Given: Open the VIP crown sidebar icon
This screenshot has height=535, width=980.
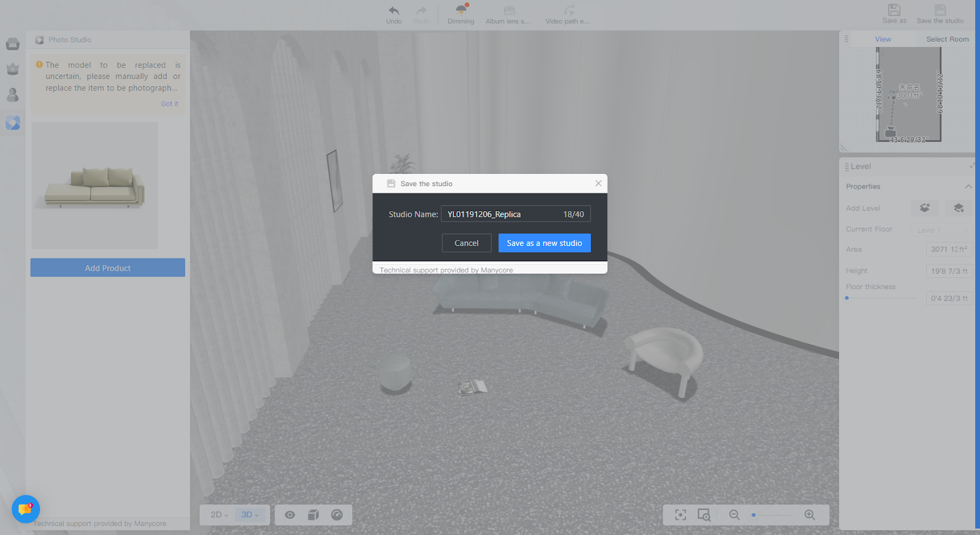Looking at the screenshot, I should pos(13,69).
